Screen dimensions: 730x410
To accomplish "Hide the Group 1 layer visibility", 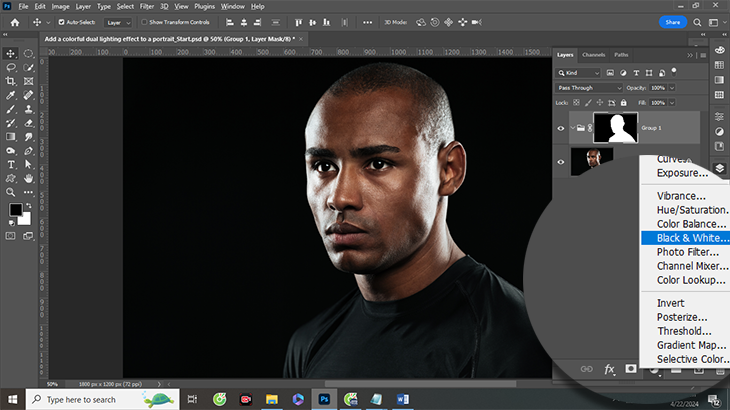I will 560,128.
